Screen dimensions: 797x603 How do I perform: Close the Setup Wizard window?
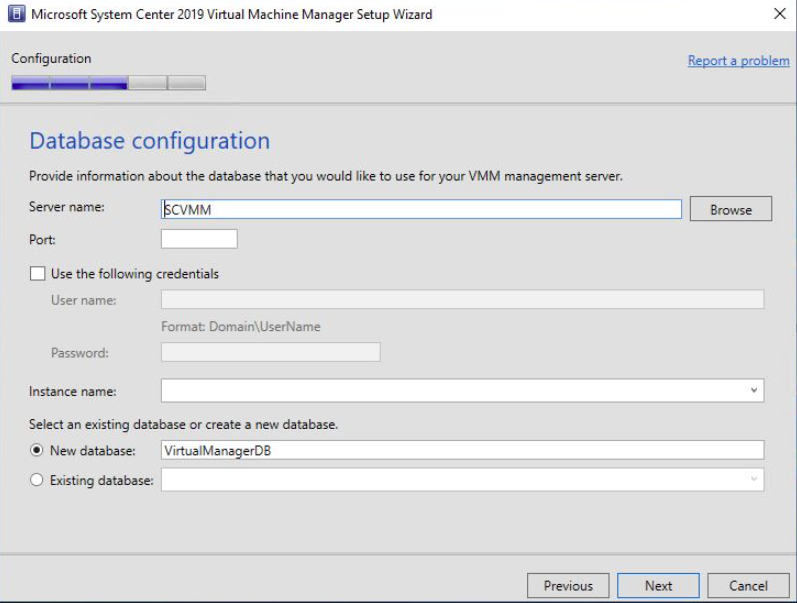(x=780, y=14)
